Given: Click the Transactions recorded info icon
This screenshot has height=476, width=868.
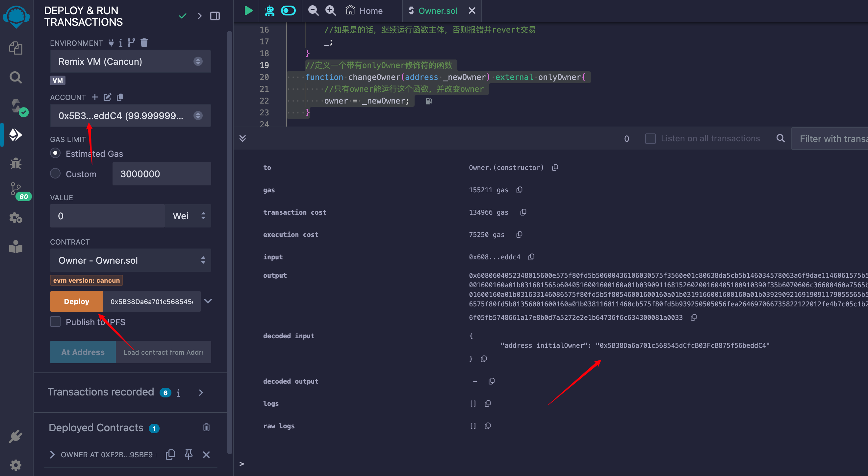Looking at the screenshot, I should 178,393.
